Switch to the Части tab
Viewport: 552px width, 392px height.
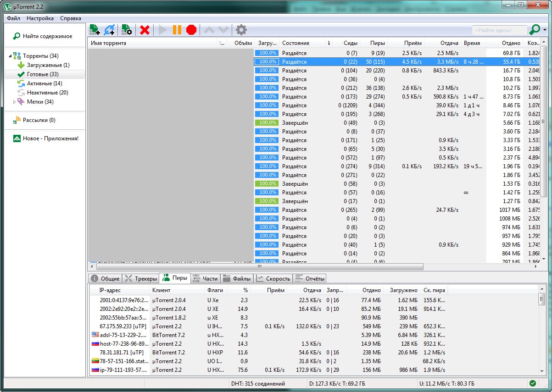point(205,278)
